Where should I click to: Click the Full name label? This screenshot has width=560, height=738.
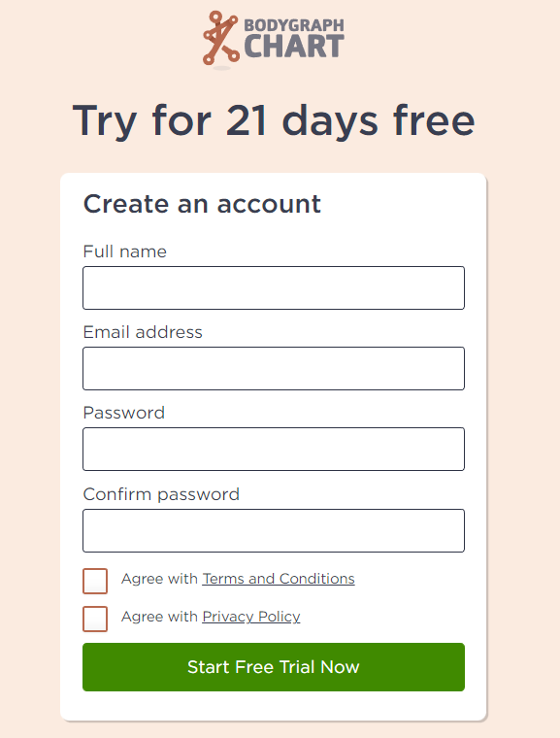pyautogui.click(x=124, y=252)
